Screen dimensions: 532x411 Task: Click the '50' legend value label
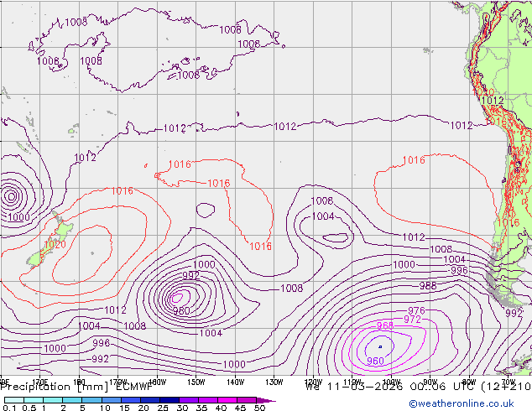tap(260, 408)
